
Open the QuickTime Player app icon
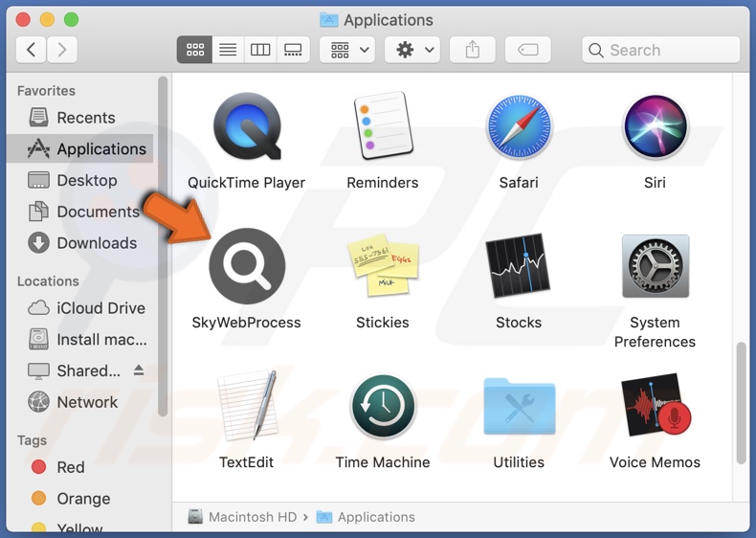point(247,126)
